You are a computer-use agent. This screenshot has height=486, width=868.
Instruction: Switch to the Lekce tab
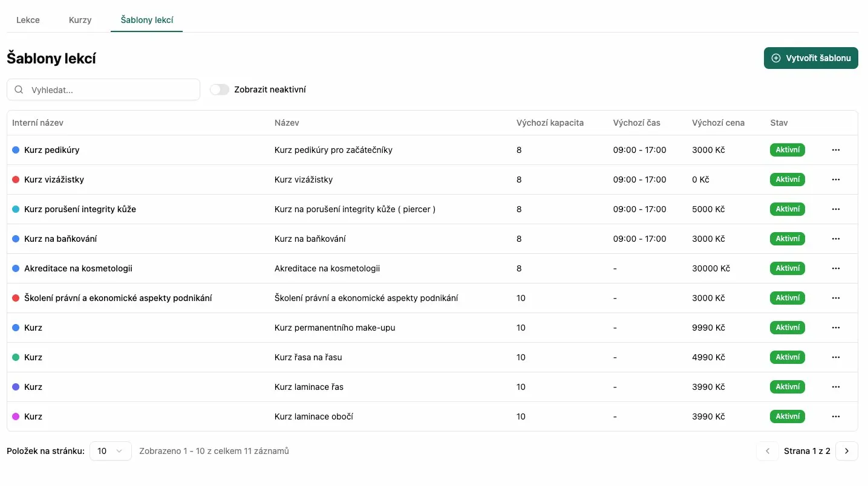pos(28,20)
